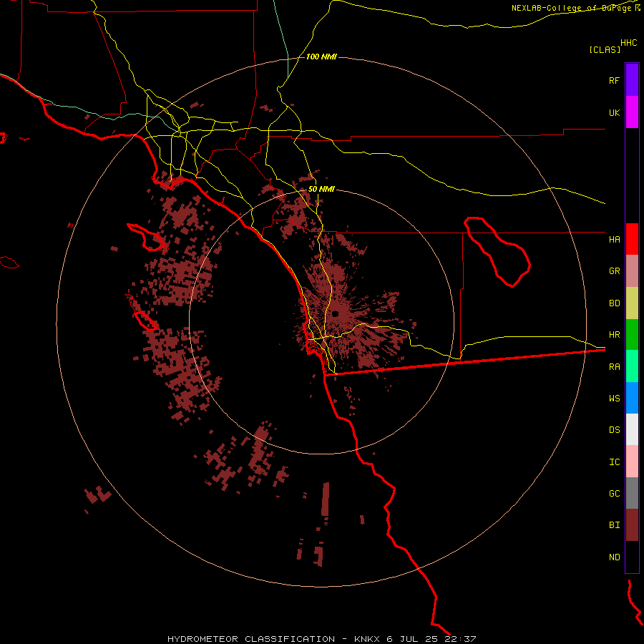Click the UK magenta legend swatch
The height and width of the screenshot is (644, 644).
click(632, 112)
